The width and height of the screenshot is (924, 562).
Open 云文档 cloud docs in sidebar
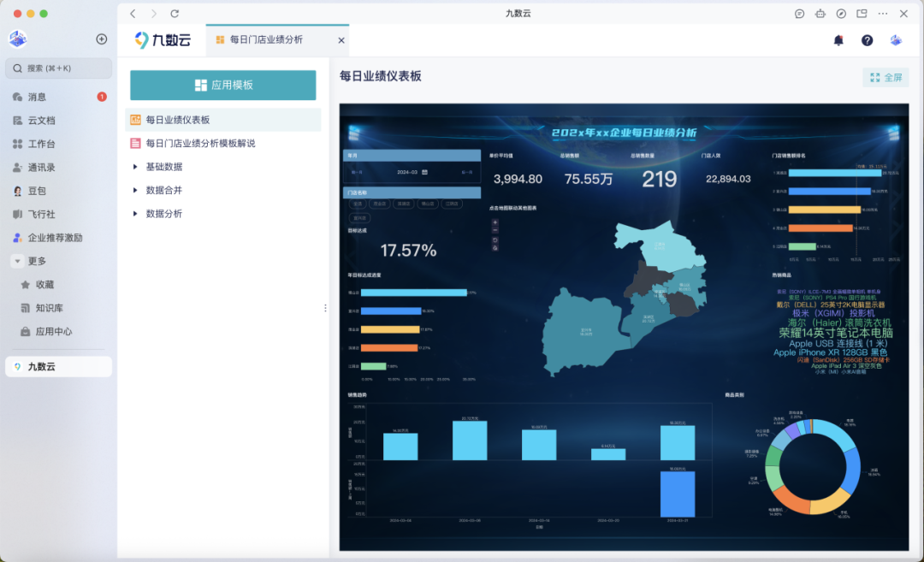[x=58, y=120]
